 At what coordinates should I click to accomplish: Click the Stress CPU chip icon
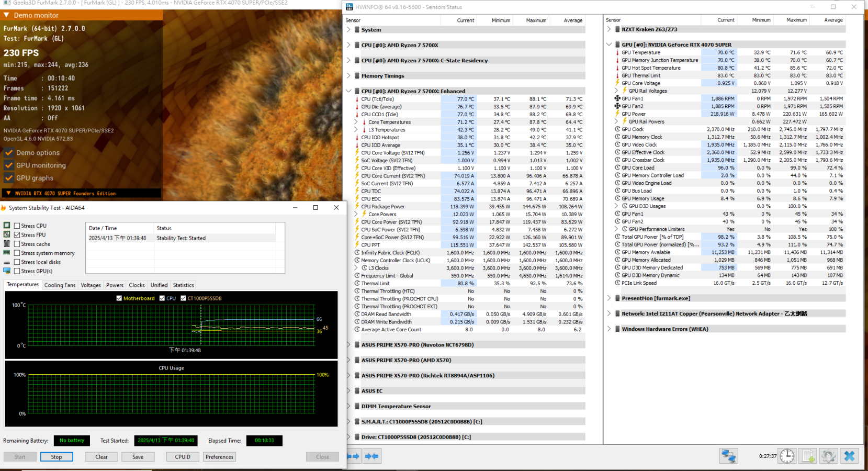point(7,226)
